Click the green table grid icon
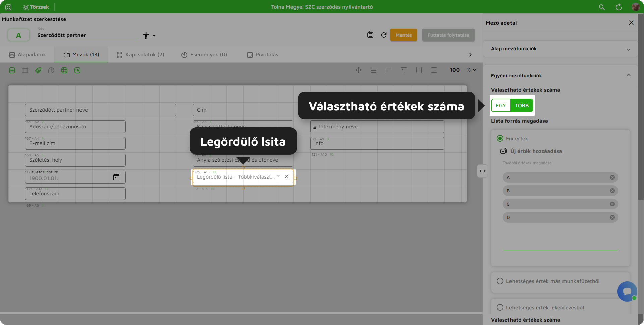The image size is (644, 325). coord(64,70)
